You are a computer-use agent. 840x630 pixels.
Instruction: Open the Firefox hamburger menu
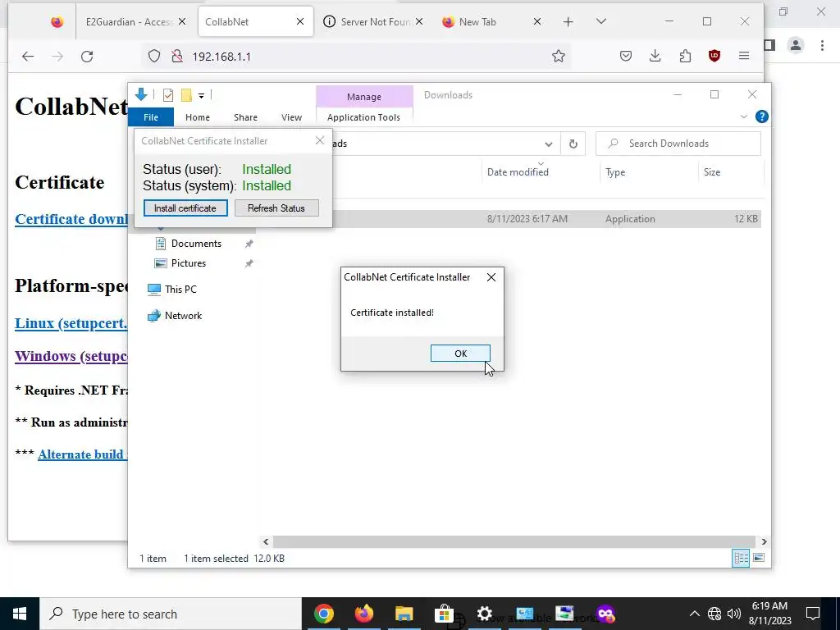[744, 56]
